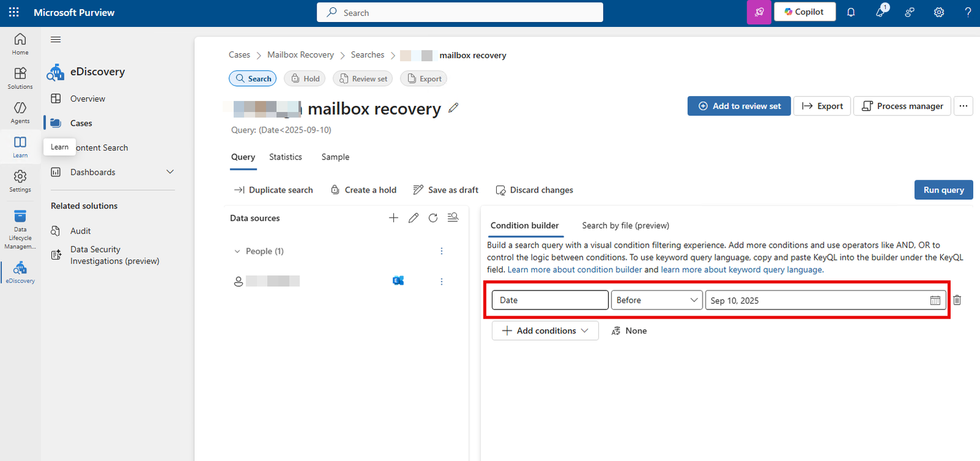
Task: Open notifications bell in header
Action: point(851,12)
